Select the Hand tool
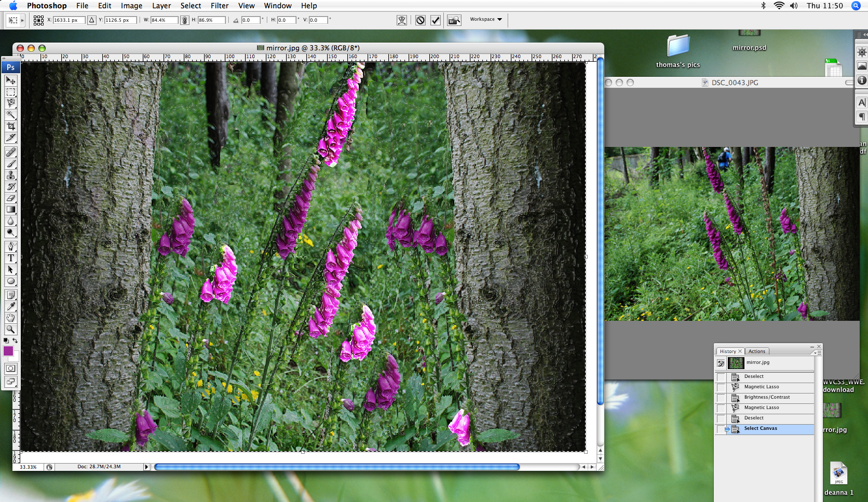 pos(10,318)
